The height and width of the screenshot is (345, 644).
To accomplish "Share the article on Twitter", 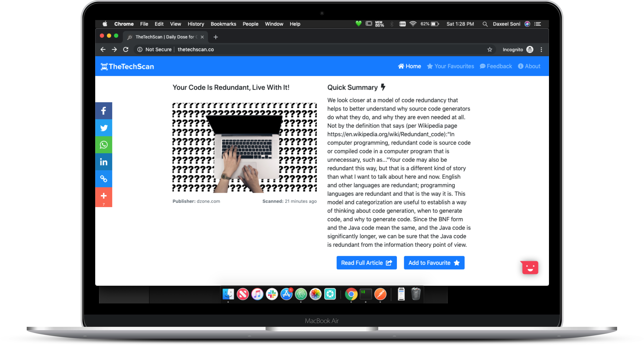I will [x=104, y=128].
